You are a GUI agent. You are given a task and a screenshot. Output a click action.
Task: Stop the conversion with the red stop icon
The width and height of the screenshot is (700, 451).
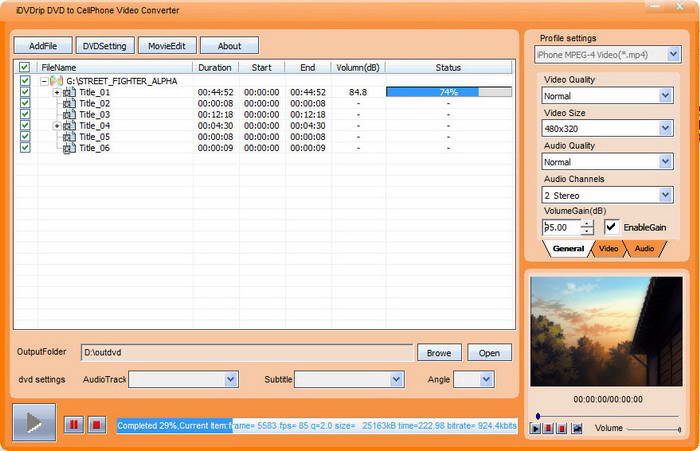[x=96, y=424]
